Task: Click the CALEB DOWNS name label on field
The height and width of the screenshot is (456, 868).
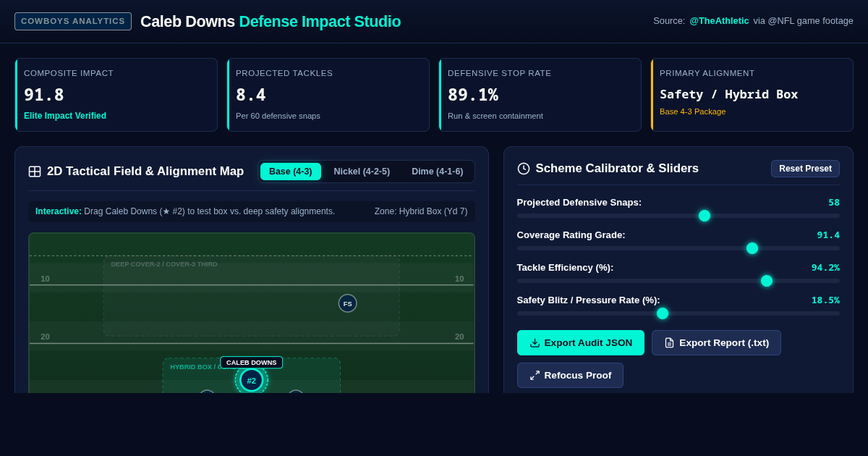Action: (x=252, y=363)
